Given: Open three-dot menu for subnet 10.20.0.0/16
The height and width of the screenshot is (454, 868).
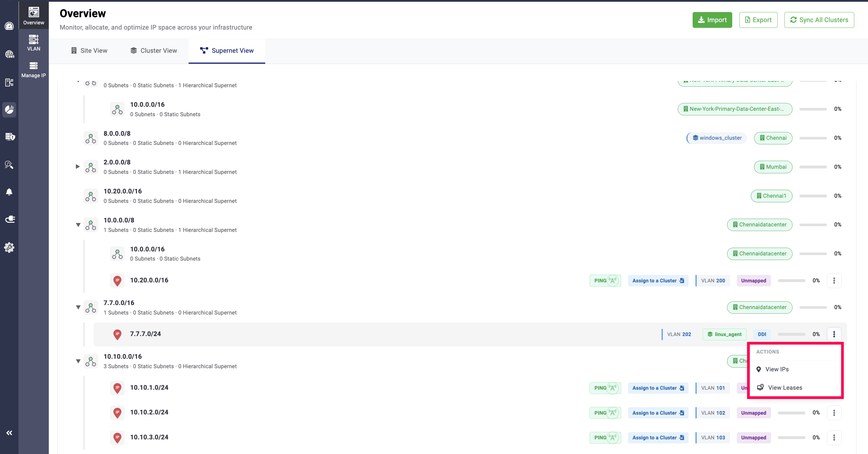Looking at the screenshot, I should coord(834,281).
